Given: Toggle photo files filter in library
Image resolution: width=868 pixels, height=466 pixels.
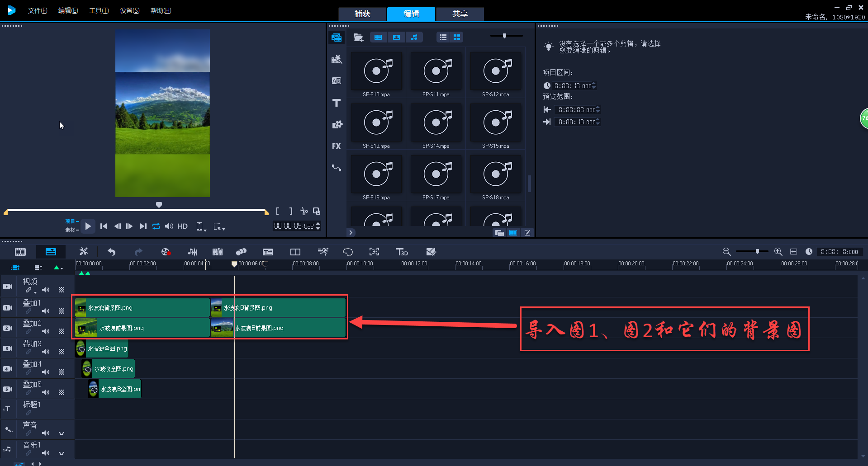Looking at the screenshot, I should pyautogui.click(x=396, y=37).
